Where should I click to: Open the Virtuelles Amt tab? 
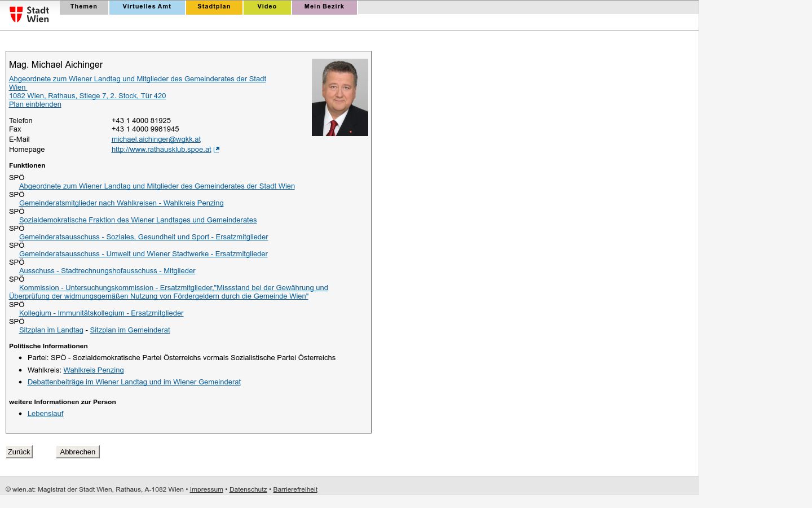coord(147,7)
